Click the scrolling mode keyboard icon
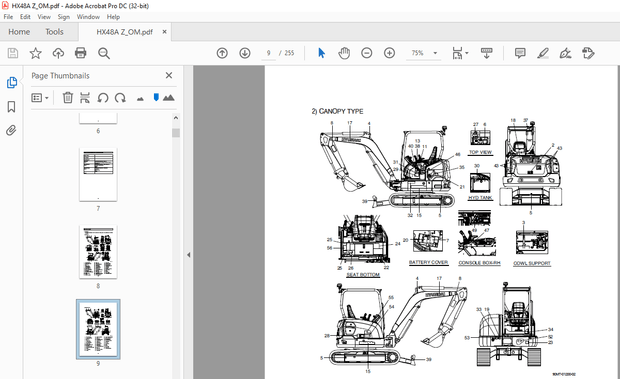This screenshot has height=379, width=620. coord(486,53)
